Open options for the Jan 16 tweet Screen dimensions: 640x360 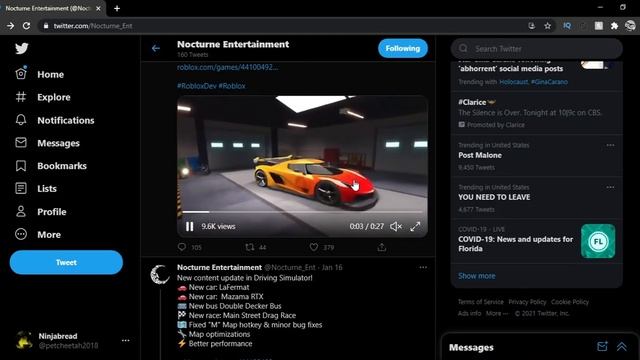[x=423, y=268]
